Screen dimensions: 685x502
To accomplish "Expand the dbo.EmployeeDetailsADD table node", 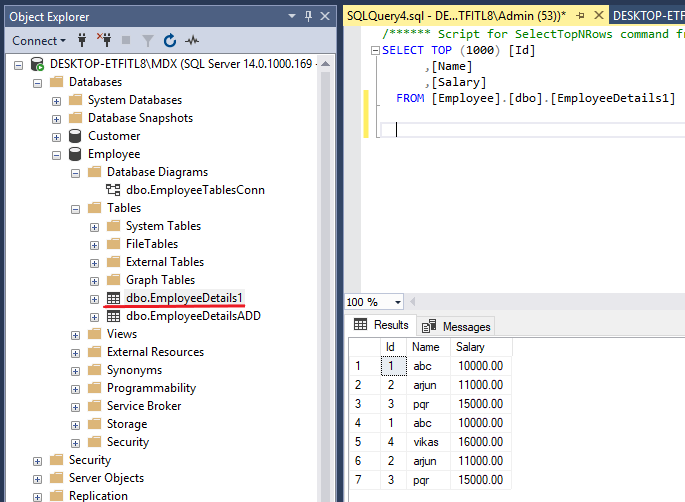I will tap(94, 317).
